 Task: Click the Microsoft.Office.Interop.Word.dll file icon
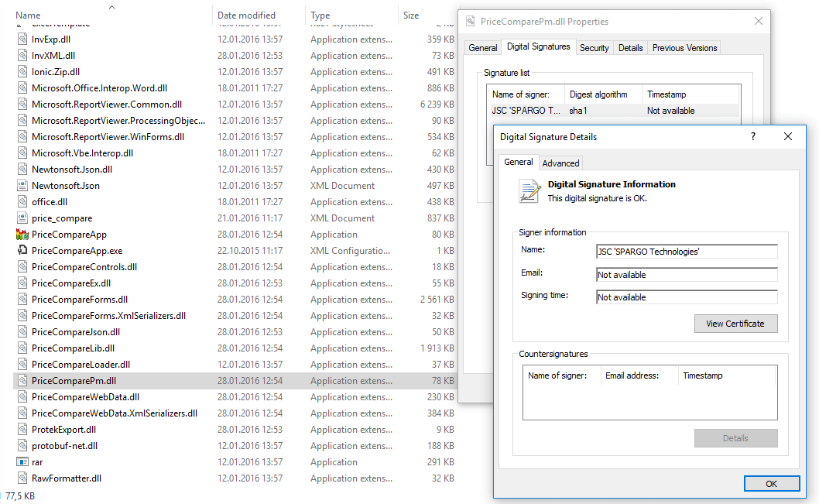pyautogui.click(x=22, y=87)
